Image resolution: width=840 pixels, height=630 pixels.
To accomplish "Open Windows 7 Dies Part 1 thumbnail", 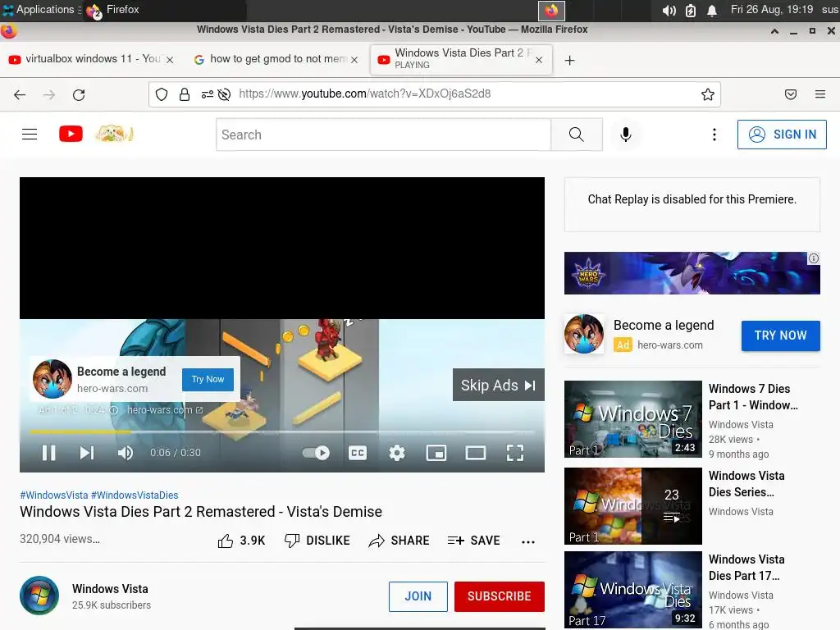I will click(x=632, y=419).
